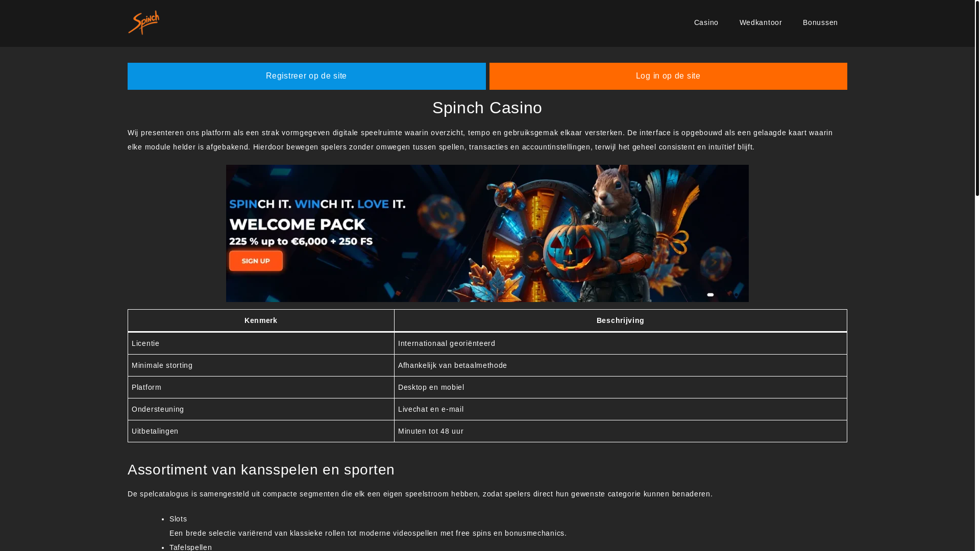
Task: Click the 'Livechat en e-mail' cell
Action: pyautogui.click(x=621, y=409)
